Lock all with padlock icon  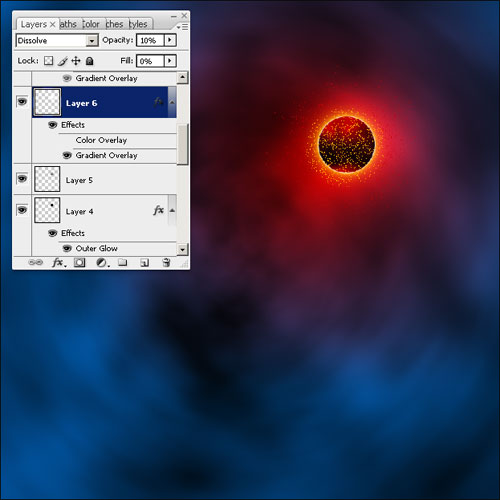89,61
